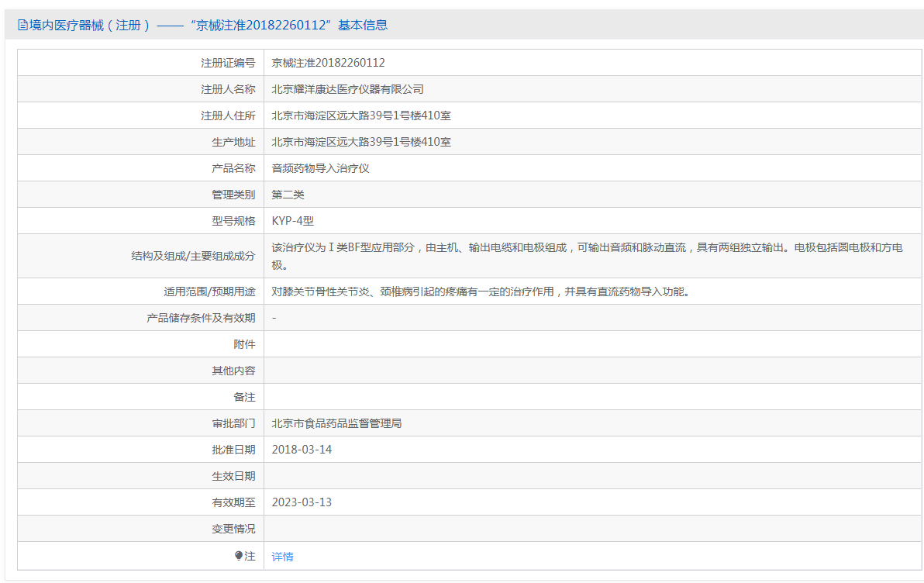
Task: Click the 产品储存条件及有效期 row label
Action: click(201, 318)
